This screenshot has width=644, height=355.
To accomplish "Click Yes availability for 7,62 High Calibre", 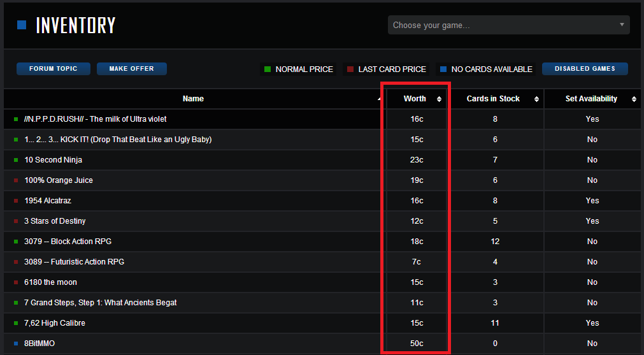I will tap(592, 323).
